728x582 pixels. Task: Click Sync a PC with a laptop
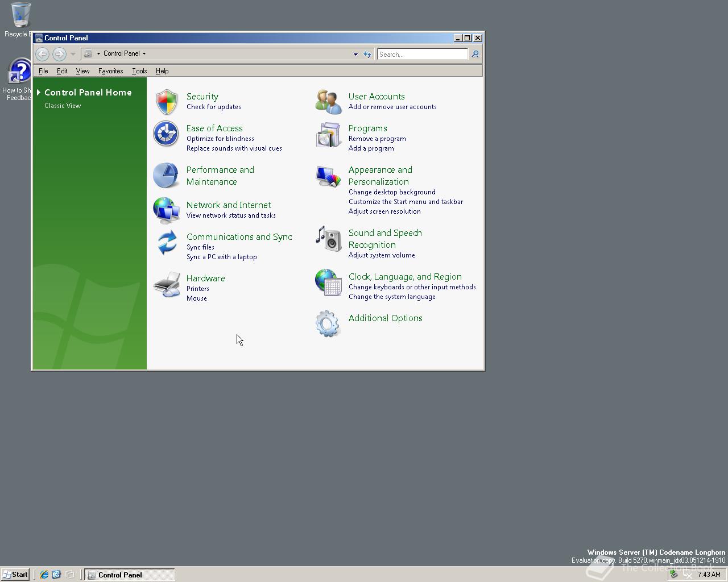click(x=222, y=257)
